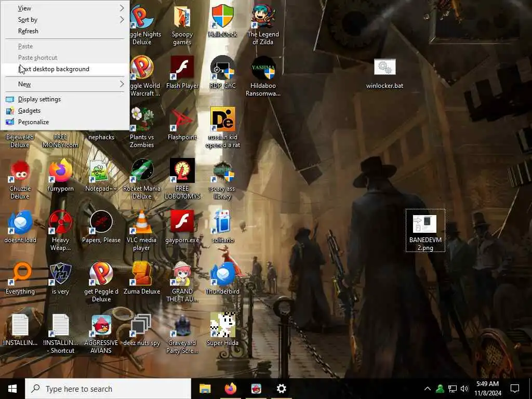Select the scary ass library icon
This screenshot has height=399, width=532.
point(222,171)
